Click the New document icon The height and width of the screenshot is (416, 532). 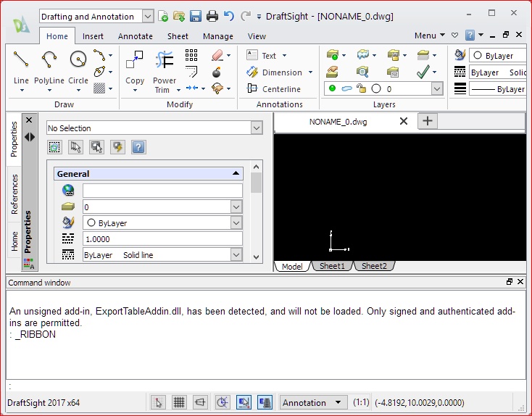point(163,16)
